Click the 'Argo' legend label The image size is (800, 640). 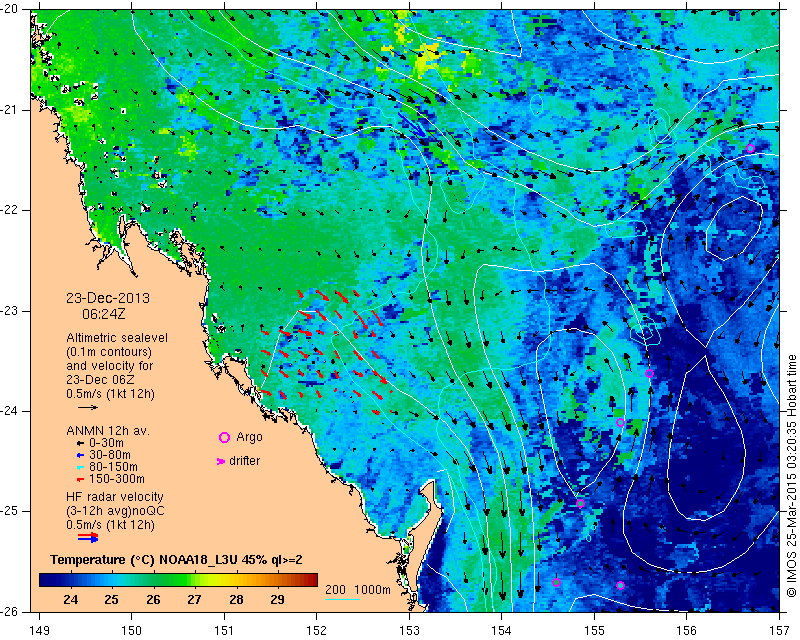tap(249, 437)
